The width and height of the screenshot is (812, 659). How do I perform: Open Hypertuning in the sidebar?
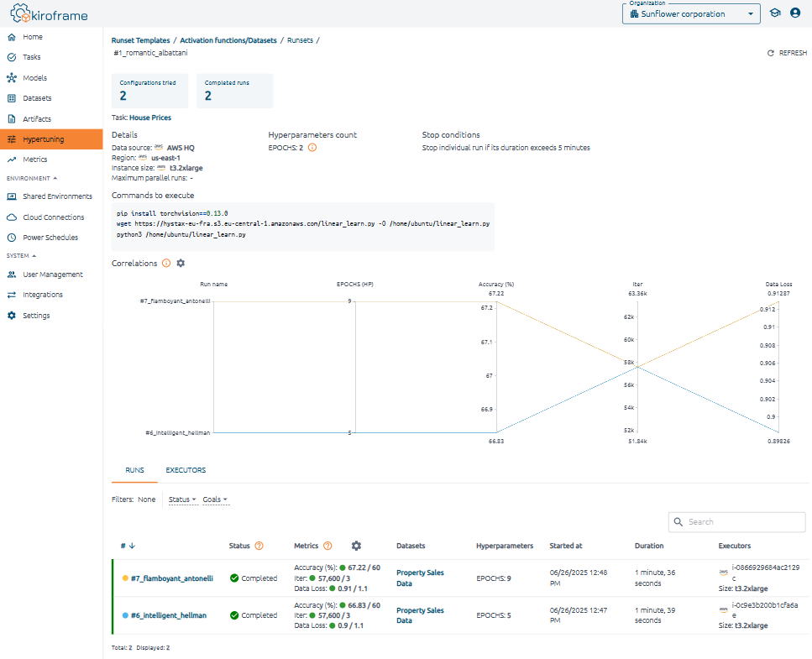[43, 139]
